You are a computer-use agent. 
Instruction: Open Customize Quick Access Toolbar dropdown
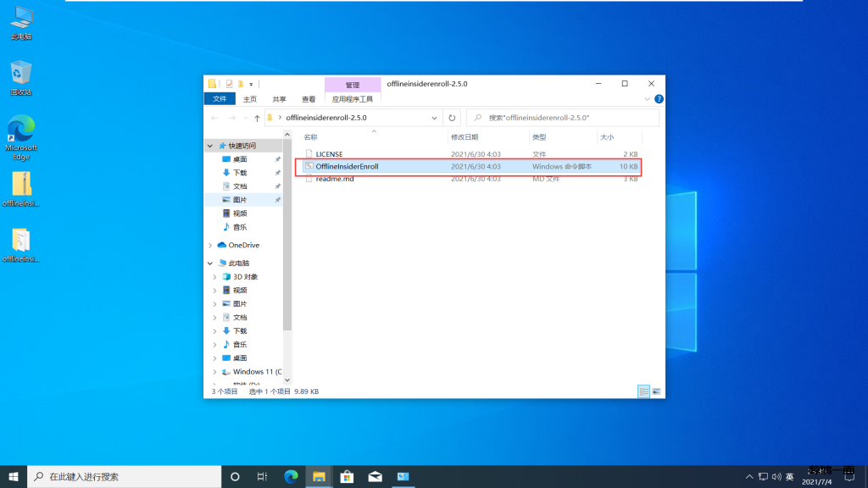coord(251,84)
